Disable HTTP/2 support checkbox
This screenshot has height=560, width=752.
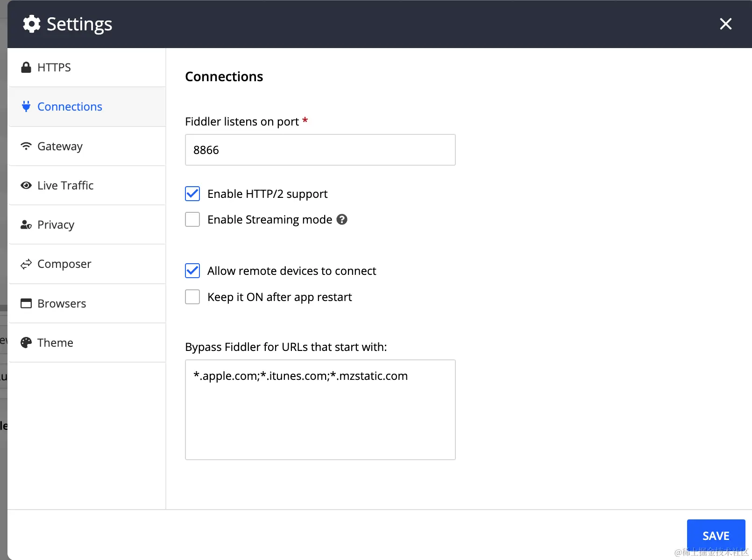click(x=192, y=194)
